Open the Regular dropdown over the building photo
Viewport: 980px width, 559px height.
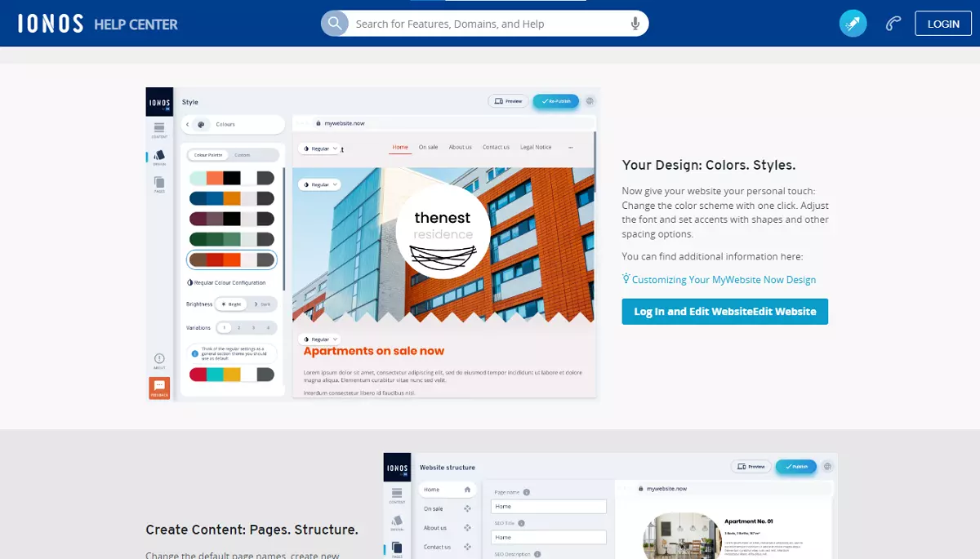pyautogui.click(x=319, y=184)
